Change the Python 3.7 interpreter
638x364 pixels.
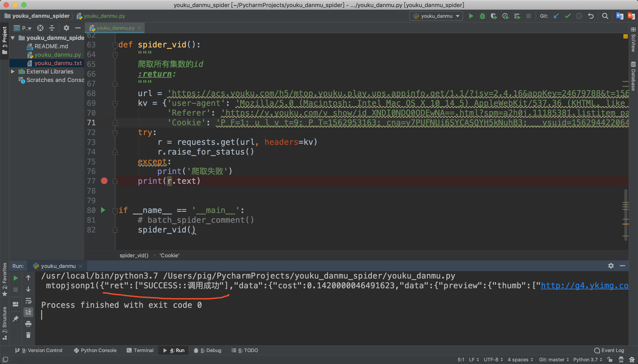(x=587, y=360)
